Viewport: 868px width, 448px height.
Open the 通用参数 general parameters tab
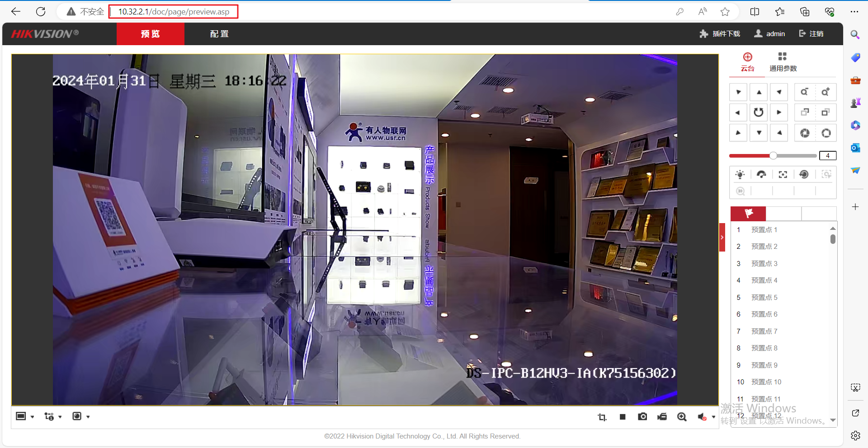783,62
